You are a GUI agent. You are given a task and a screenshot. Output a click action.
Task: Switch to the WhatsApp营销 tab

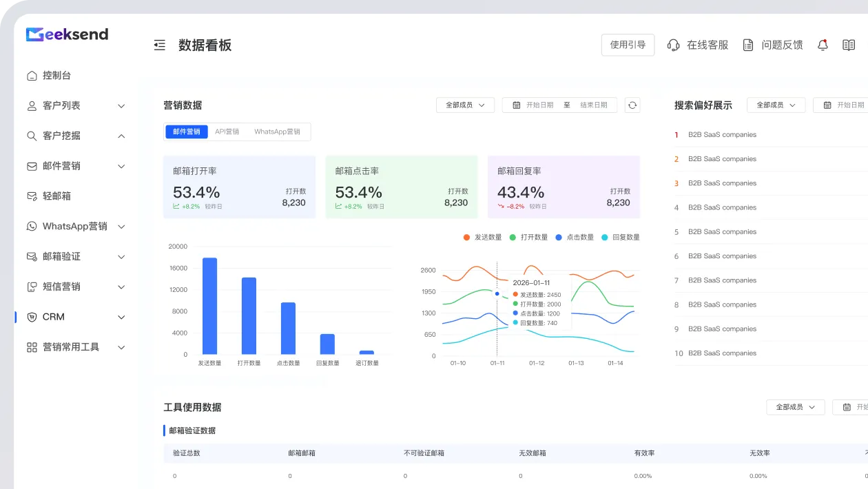tap(277, 132)
